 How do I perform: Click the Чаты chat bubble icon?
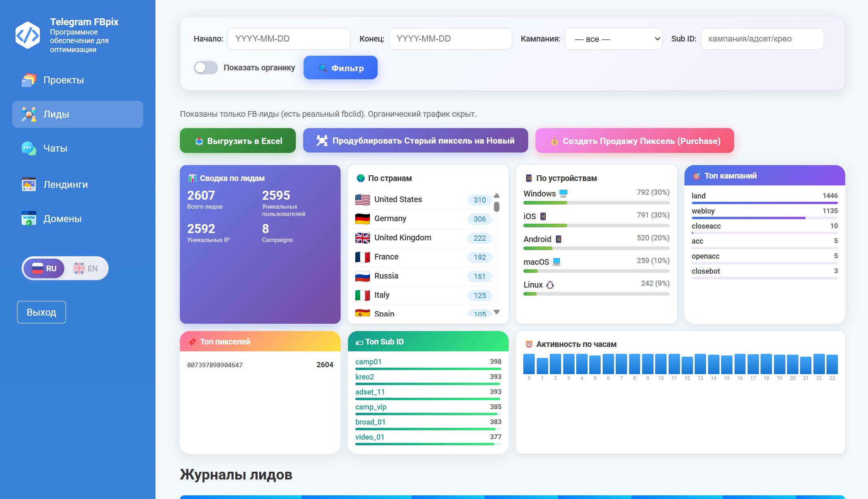pos(28,148)
